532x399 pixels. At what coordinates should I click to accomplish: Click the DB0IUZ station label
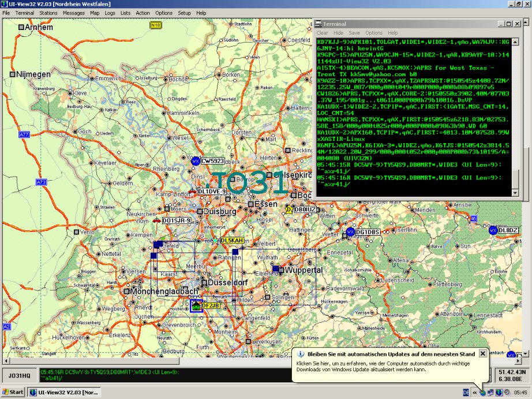click(305, 210)
